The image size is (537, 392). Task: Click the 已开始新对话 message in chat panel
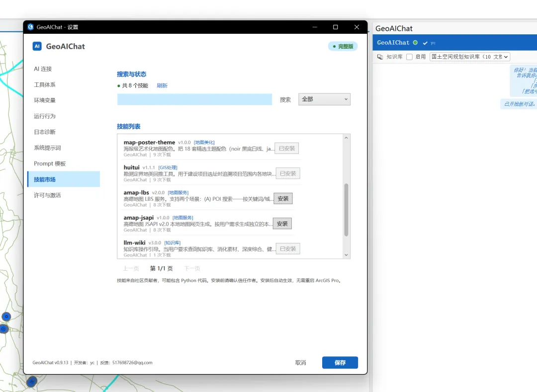(x=519, y=104)
